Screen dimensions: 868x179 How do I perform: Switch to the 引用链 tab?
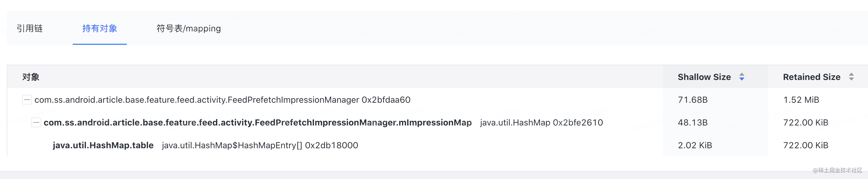[30, 28]
